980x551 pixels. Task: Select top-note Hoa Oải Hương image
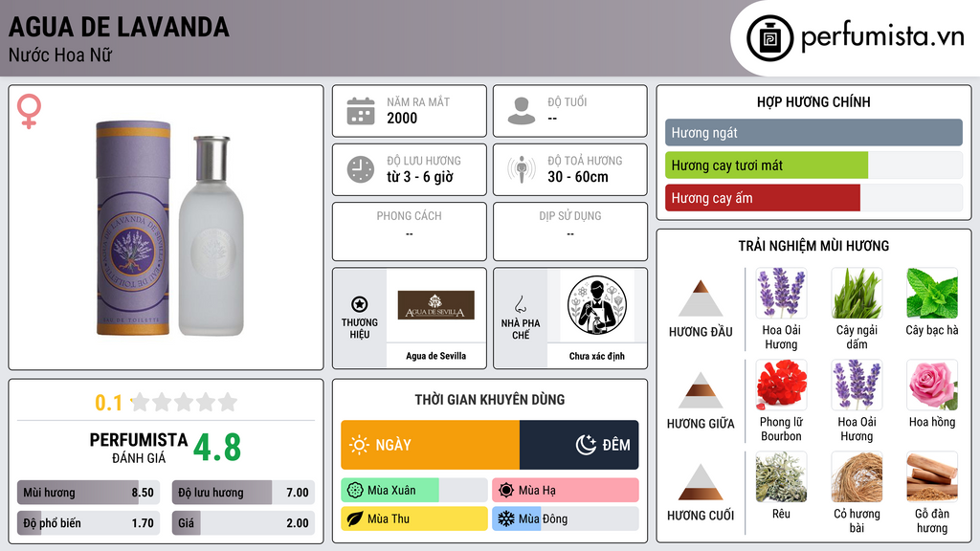pos(781,294)
